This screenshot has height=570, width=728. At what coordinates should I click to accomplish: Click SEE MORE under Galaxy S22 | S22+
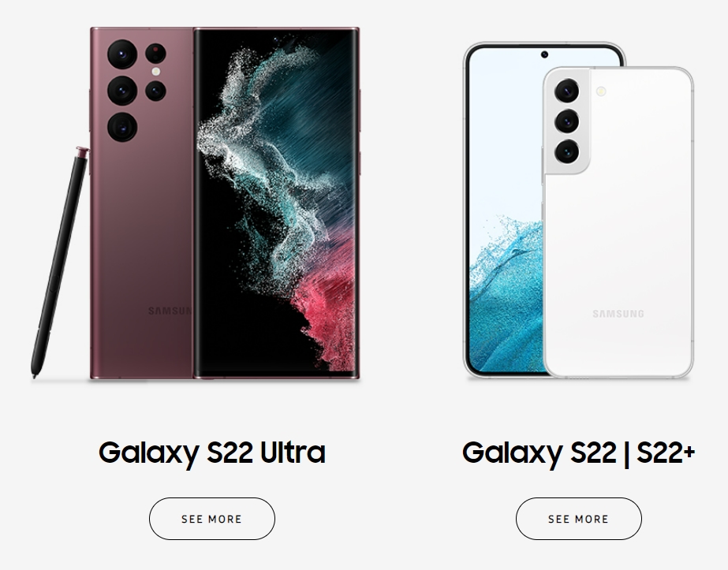pyautogui.click(x=578, y=519)
